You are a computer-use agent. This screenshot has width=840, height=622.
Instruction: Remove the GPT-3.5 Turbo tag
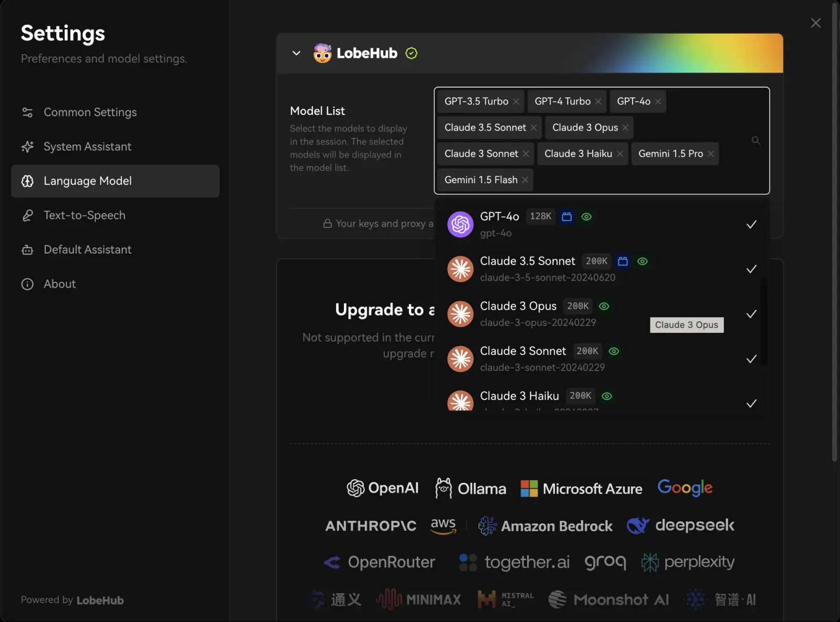(x=516, y=102)
